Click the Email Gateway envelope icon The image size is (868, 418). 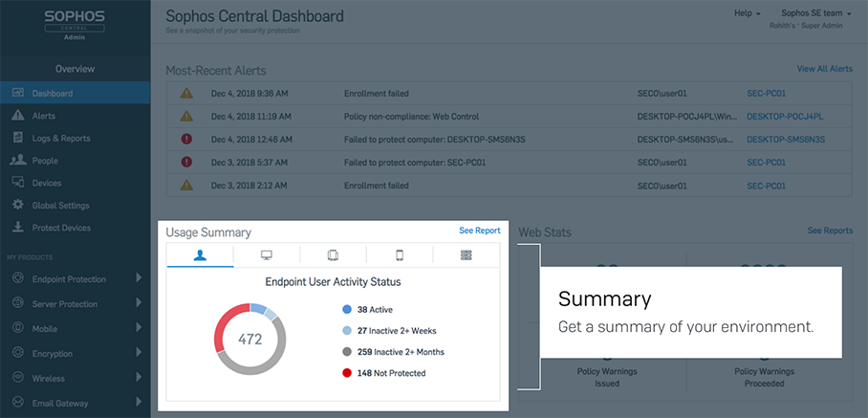(18, 403)
